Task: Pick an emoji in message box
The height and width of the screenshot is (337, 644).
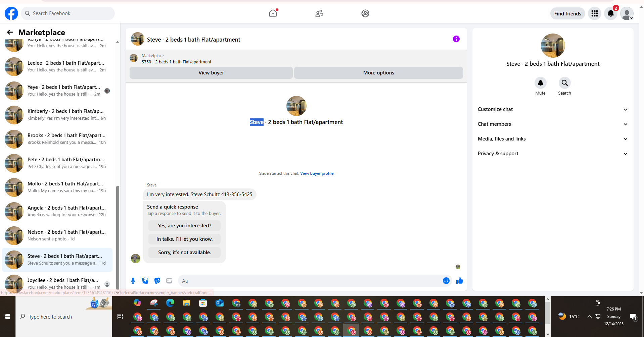Action: (x=446, y=281)
